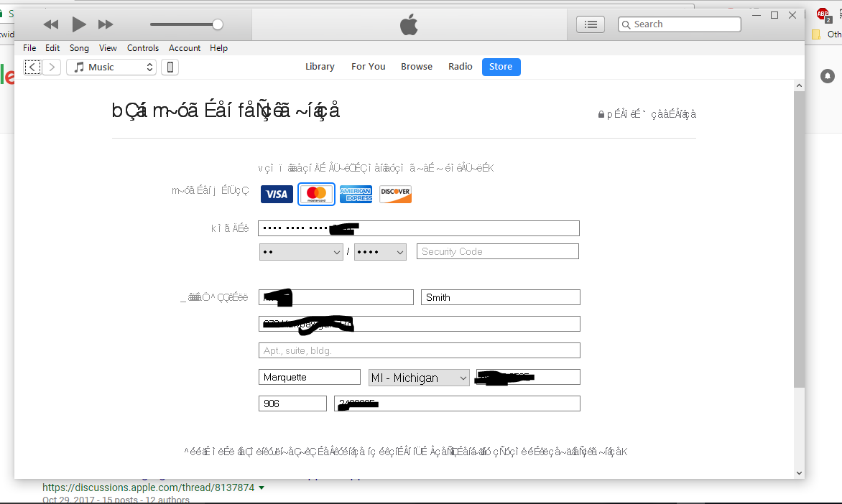Click the search magnifier icon
This screenshot has width=842, height=504.
pos(626,24)
